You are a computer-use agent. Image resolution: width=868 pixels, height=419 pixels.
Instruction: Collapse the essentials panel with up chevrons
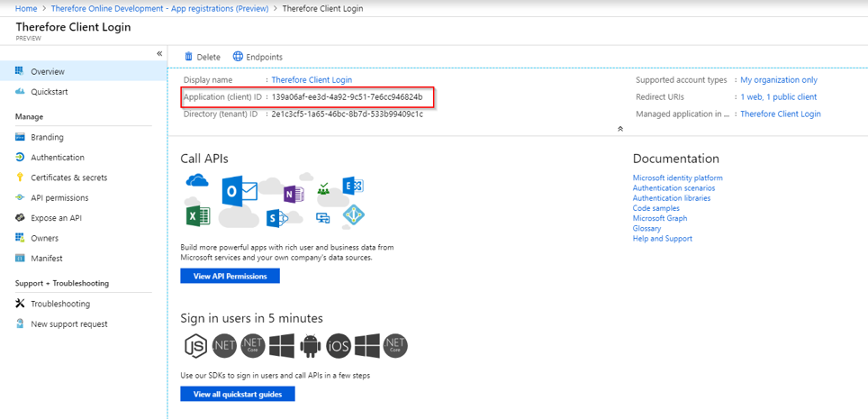click(620, 129)
